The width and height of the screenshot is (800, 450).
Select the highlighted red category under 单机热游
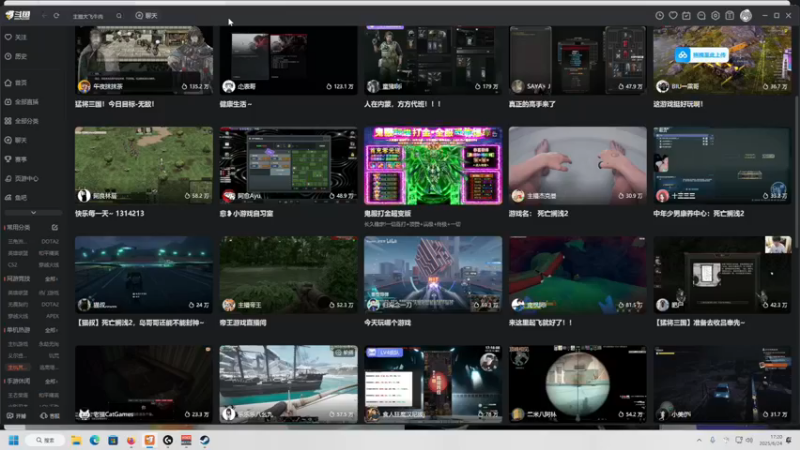click(x=16, y=367)
